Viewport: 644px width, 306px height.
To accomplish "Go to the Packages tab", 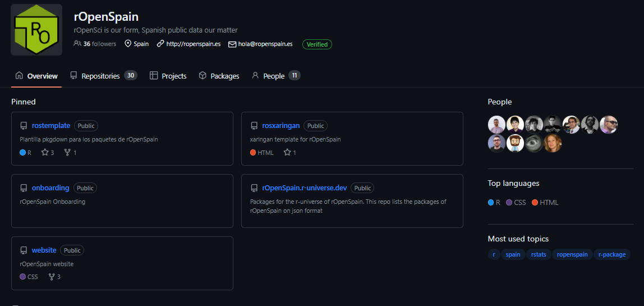I will (219, 76).
